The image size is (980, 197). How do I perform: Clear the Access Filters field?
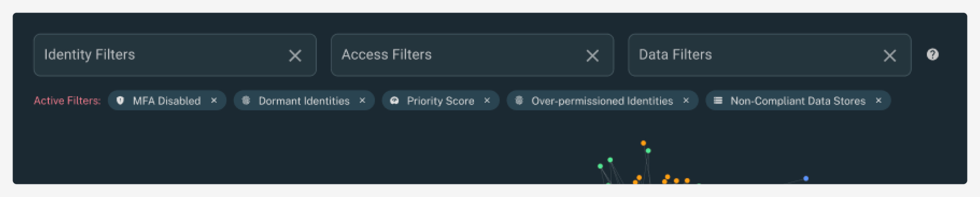coord(593,56)
